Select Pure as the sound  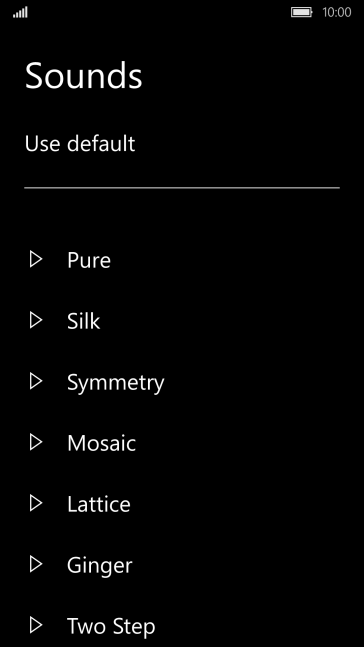89,260
